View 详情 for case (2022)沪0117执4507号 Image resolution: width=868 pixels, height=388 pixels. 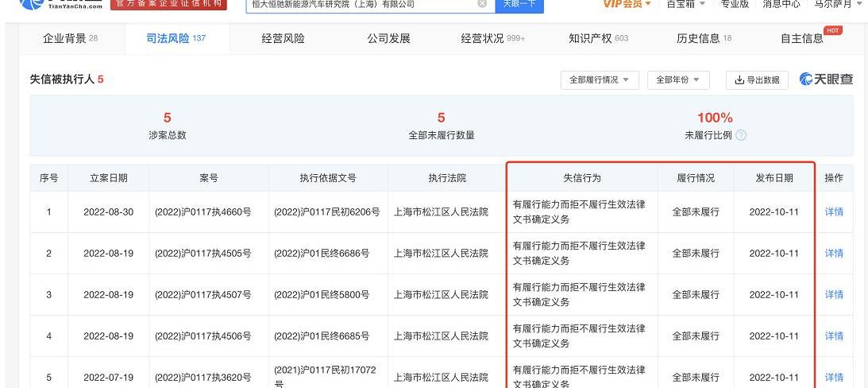[834, 295]
